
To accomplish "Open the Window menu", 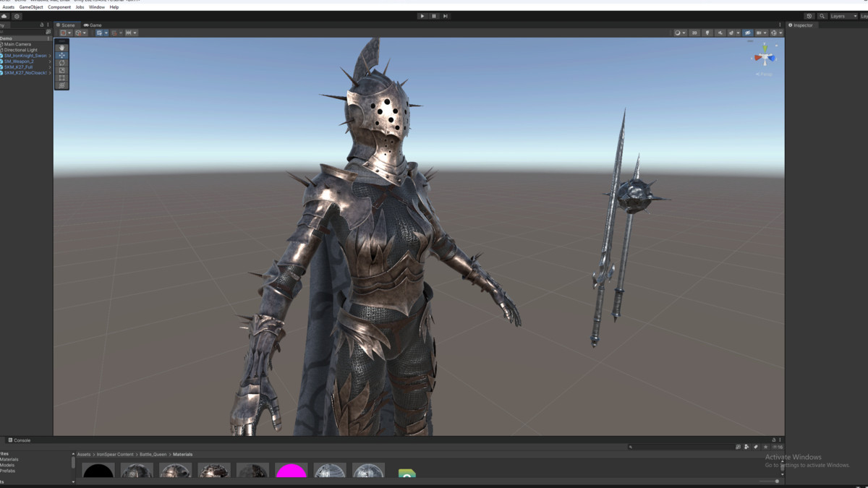I will (97, 7).
